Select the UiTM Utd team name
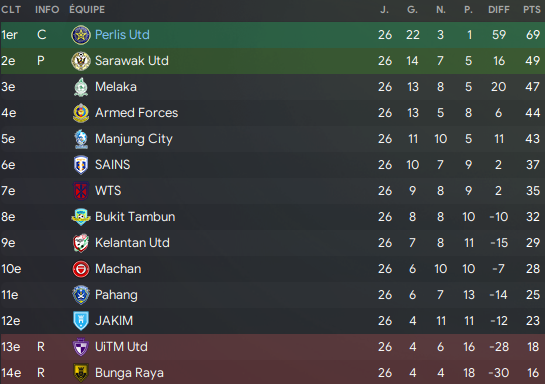Screen dimensions: 545x384 (x=121, y=347)
